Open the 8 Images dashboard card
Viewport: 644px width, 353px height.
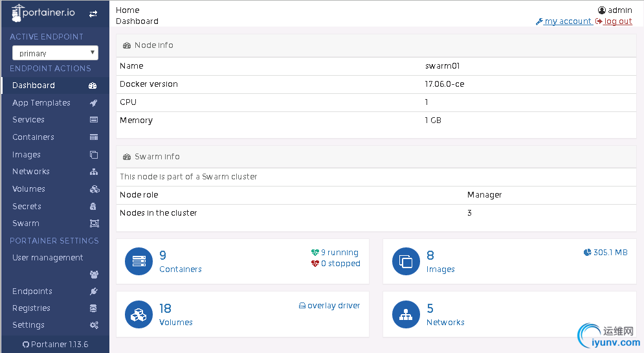[x=509, y=262]
